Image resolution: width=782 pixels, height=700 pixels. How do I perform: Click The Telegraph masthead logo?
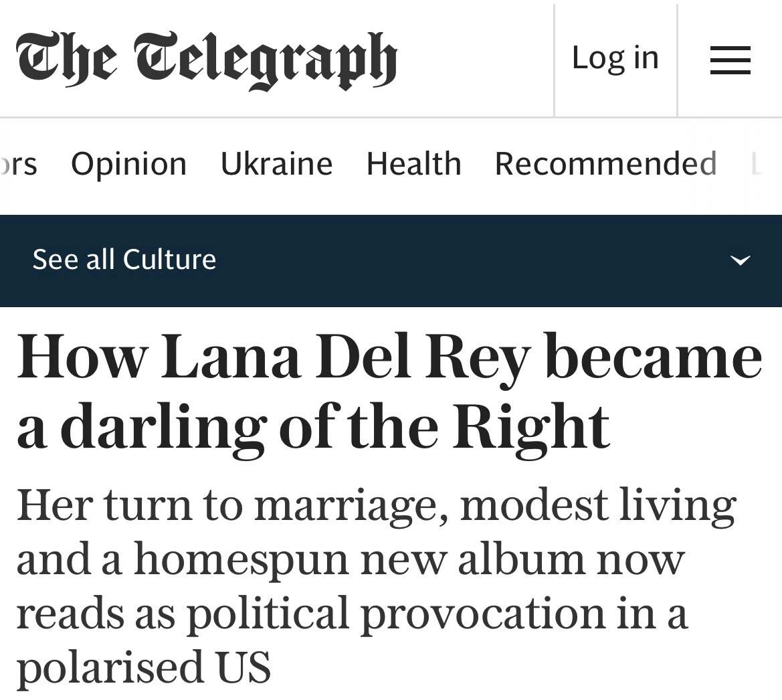point(206,59)
